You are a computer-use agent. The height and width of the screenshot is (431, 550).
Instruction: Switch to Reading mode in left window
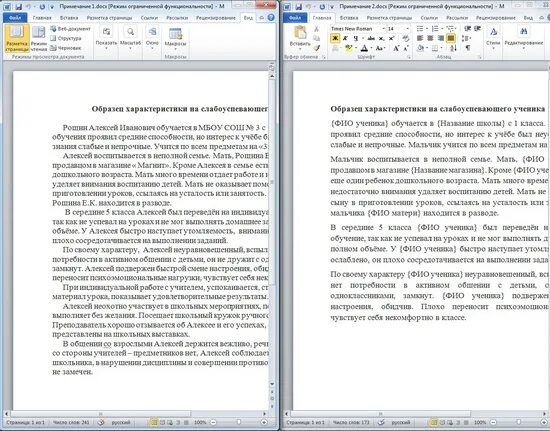click(39, 39)
